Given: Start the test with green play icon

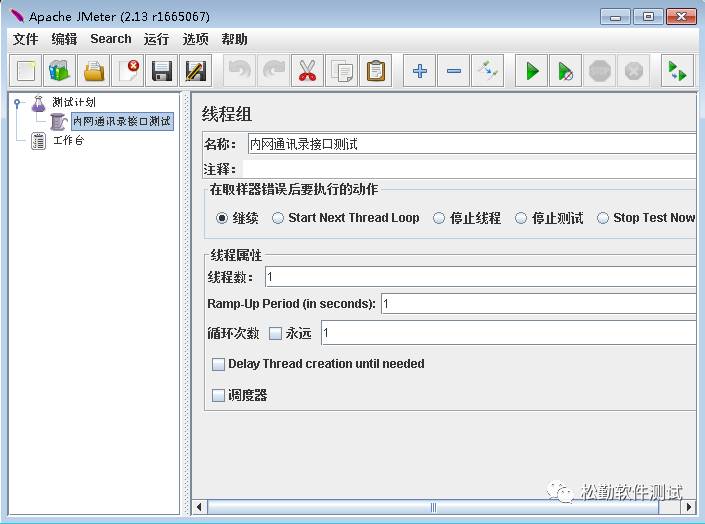Looking at the screenshot, I should [531, 71].
